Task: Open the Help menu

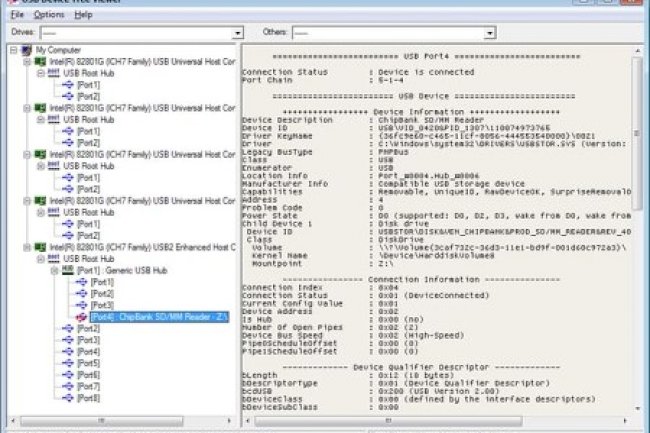Action: (83, 15)
